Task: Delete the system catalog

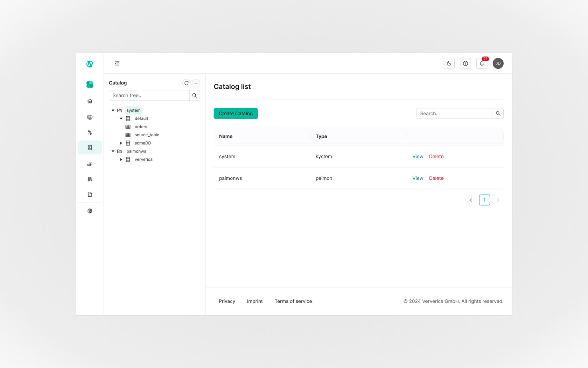Action: pyautogui.click(x=436, y=157)
